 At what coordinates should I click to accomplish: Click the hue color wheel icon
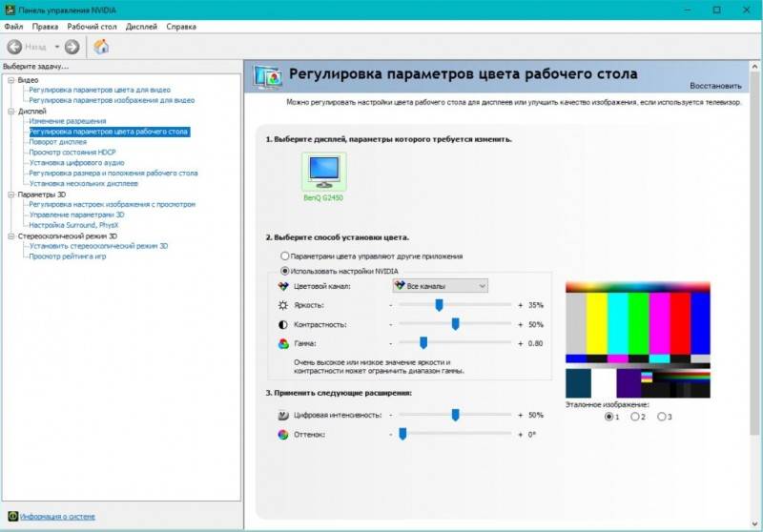click(283, 435)
